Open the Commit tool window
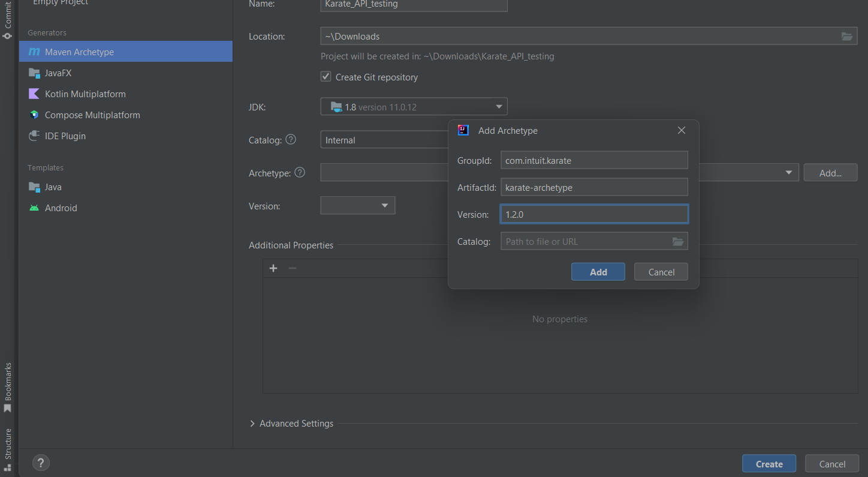 pyautogui.click(x=8, y=20)
